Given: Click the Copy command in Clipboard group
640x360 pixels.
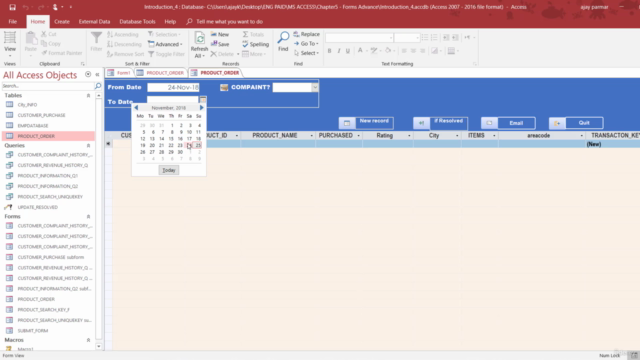Looking at the screenshot, I should [x=51, y=44].
